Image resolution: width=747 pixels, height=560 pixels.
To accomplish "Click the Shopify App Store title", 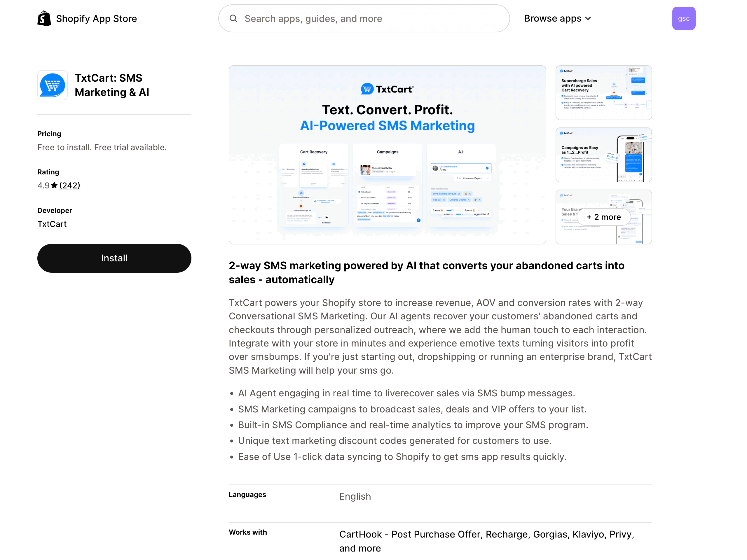I will coord(96,19).
